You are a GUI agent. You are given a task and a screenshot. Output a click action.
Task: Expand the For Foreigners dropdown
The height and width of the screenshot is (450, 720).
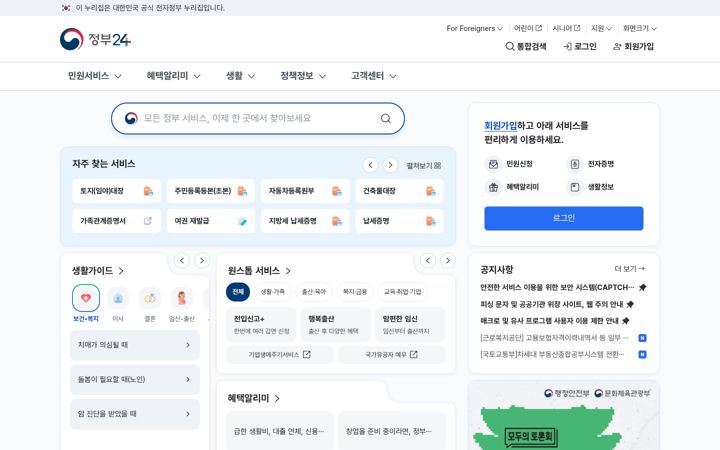474,28
